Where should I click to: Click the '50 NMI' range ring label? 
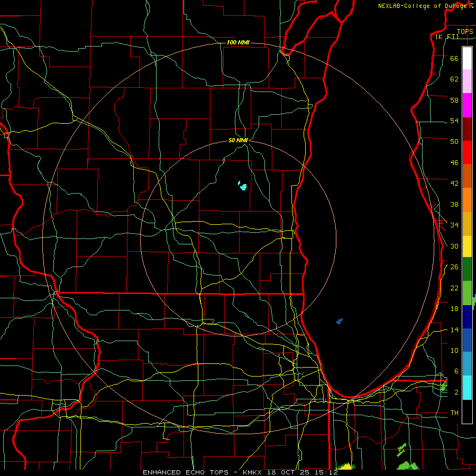(x=239, y=140)
